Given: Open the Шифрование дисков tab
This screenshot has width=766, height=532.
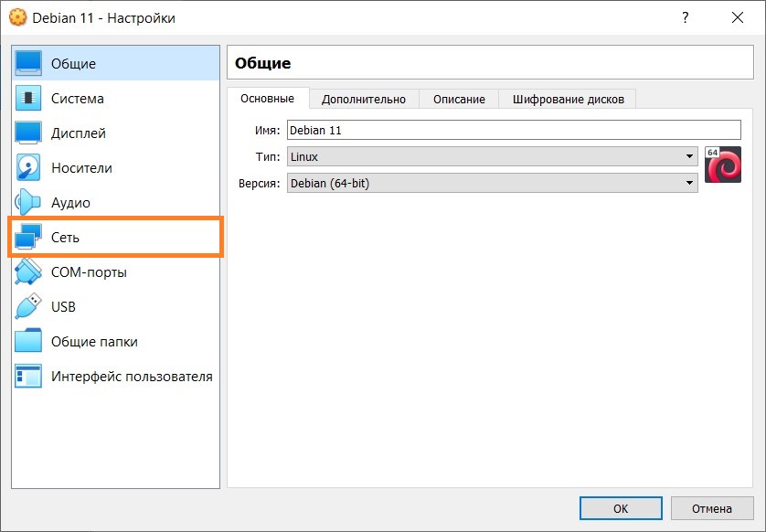Looking at the screenshot, I should pos(568,99).
